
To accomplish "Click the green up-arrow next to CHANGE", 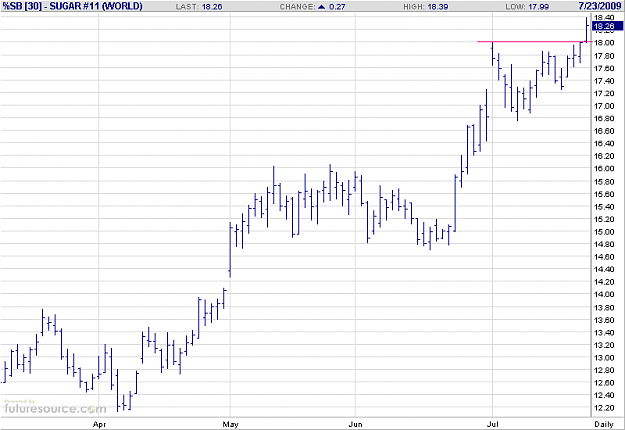I will point(322,7).
